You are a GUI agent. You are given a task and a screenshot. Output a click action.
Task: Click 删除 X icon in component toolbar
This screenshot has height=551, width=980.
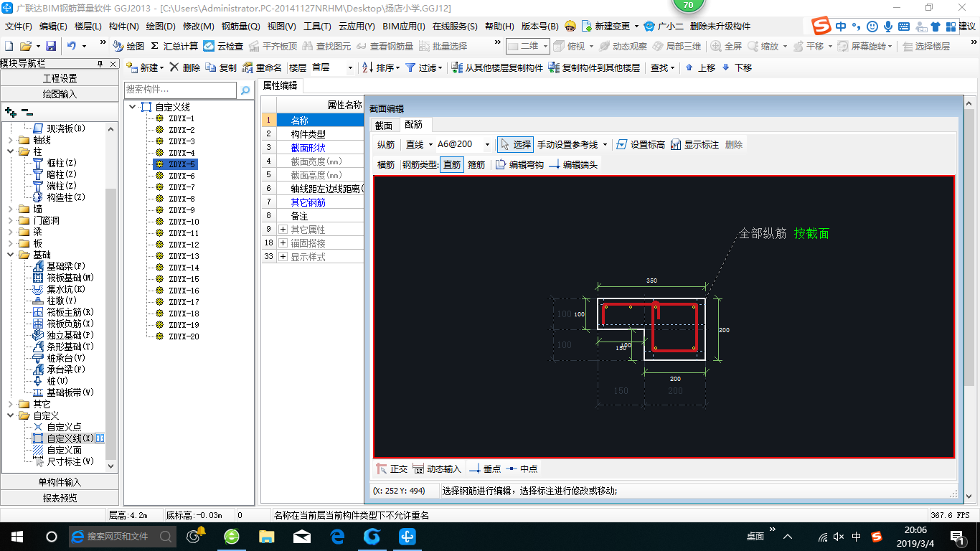click(x=184, y=67)
